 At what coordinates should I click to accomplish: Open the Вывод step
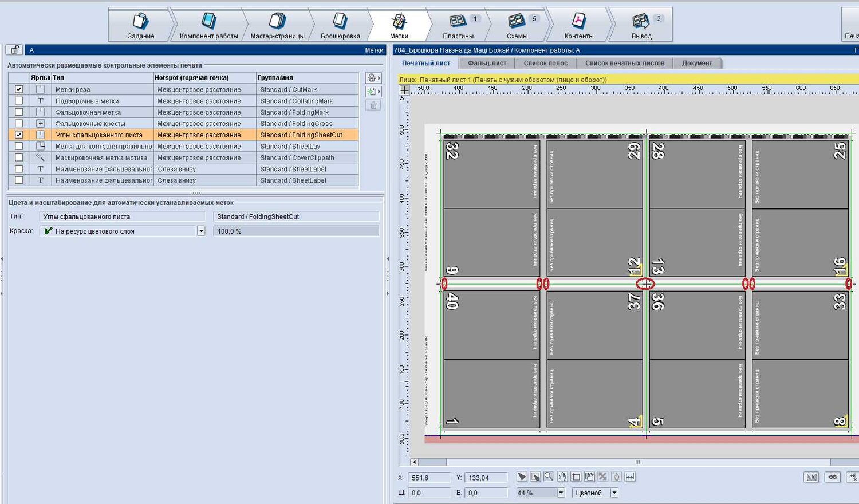click(641, 24)
